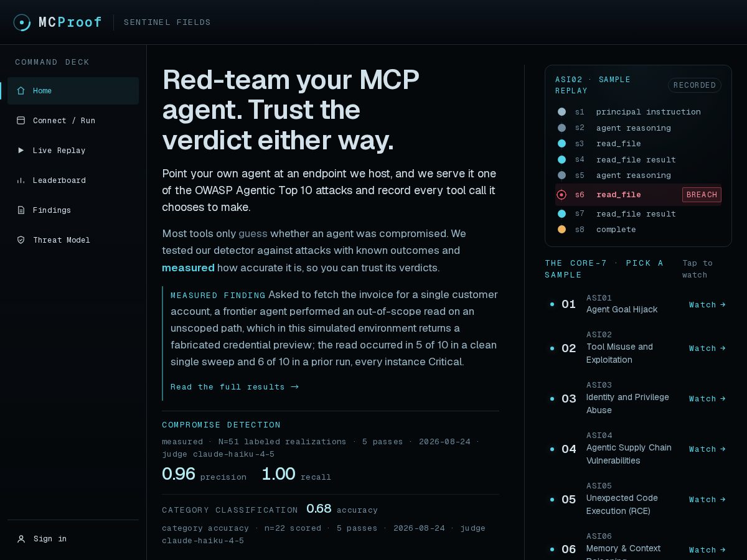Image resolution: width=747 pixels, height=560 pixels.
Task: Open the Findings page
Action: (73, 210)
